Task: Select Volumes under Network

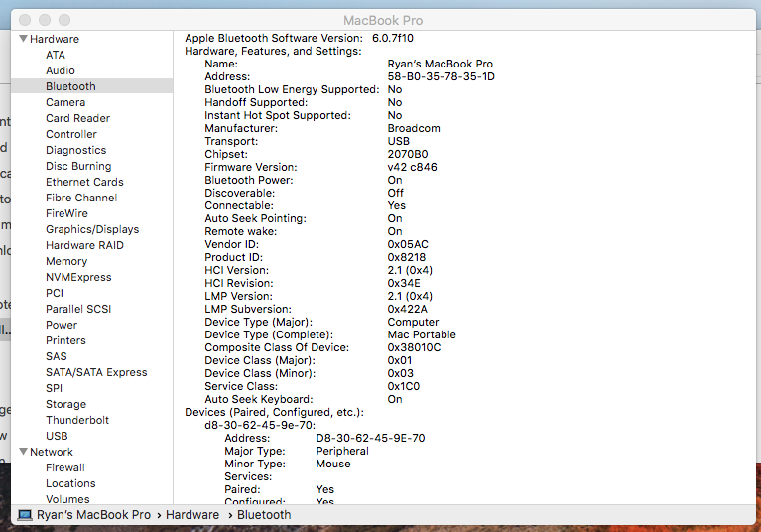Action: 67,499
